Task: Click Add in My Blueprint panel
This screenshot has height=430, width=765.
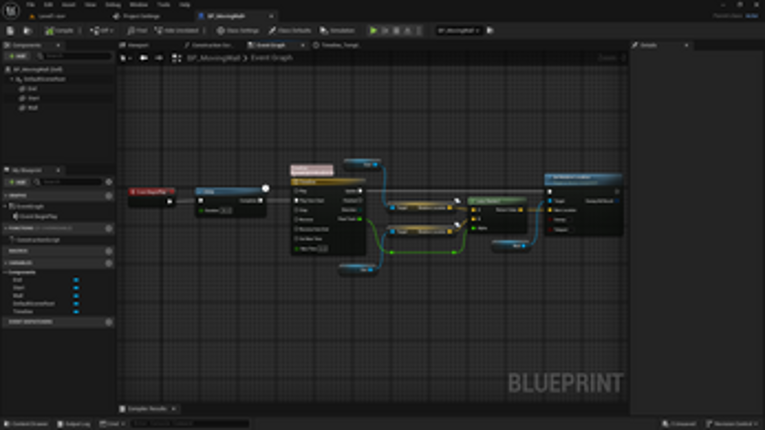Action: point(18,182)
